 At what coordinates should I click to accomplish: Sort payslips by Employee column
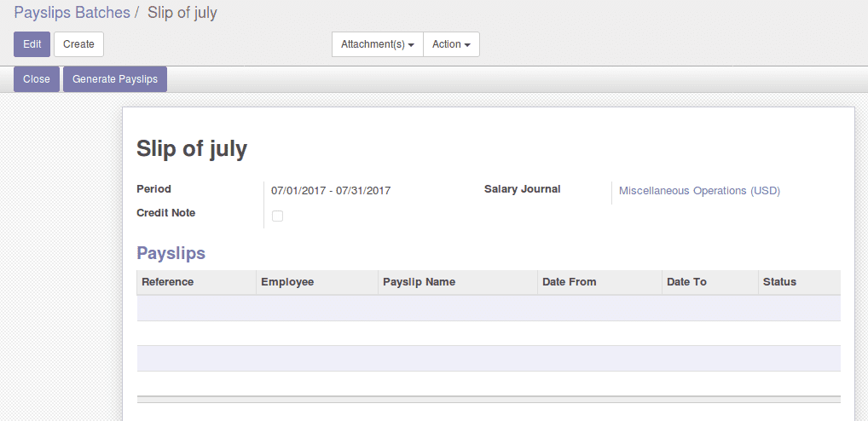(317, 282)
